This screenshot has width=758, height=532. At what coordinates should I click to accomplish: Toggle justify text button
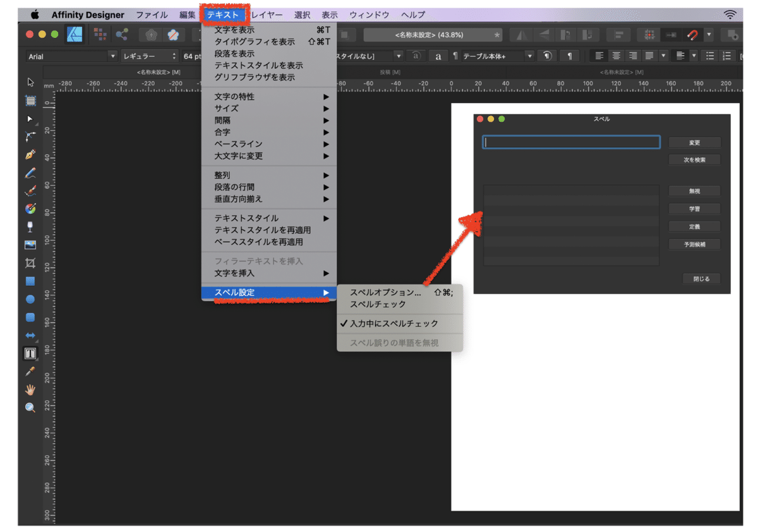649,56
